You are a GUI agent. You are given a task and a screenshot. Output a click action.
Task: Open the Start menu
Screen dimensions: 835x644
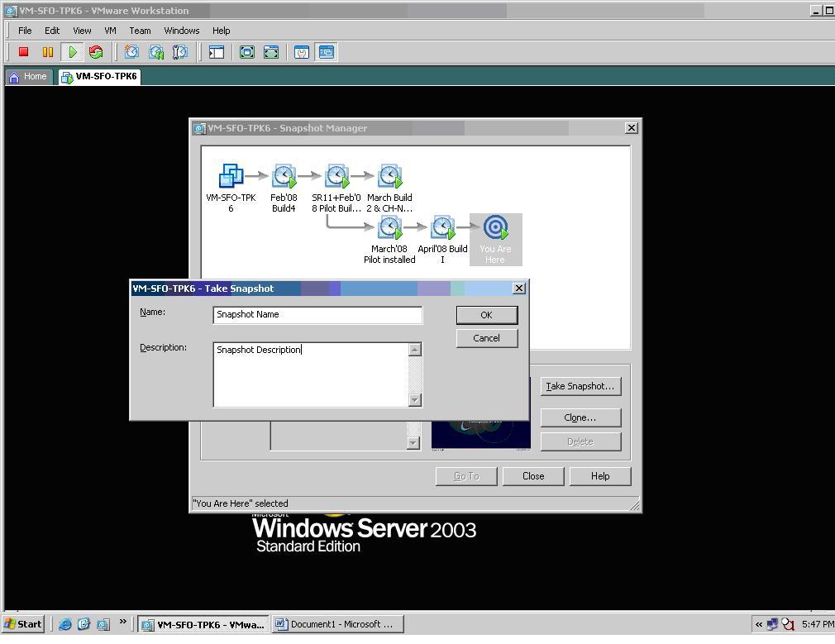(22, 624)
